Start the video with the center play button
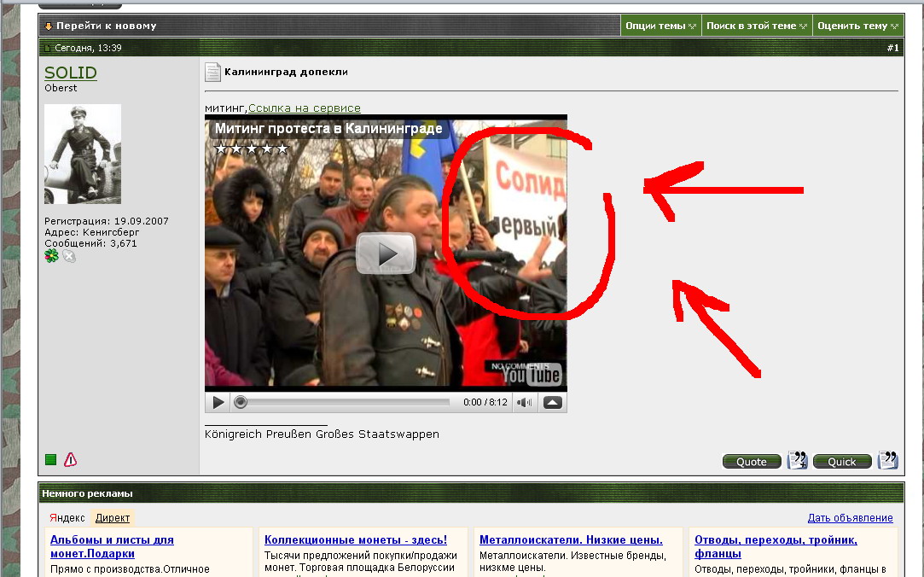924x577 pixels. pos(386,254)
